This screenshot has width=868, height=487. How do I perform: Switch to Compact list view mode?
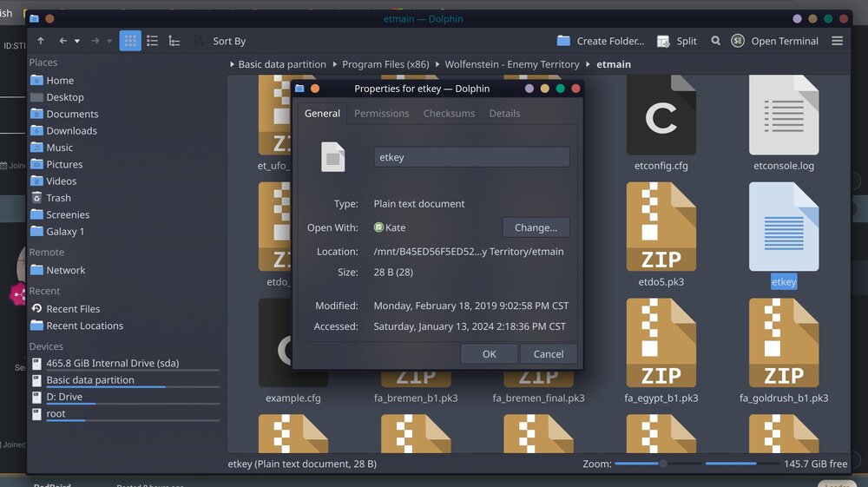coord(152,41)
